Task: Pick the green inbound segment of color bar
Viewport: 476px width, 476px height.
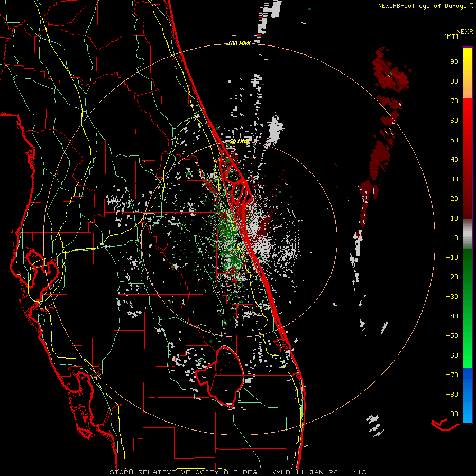Action: (x=467, y=308)
